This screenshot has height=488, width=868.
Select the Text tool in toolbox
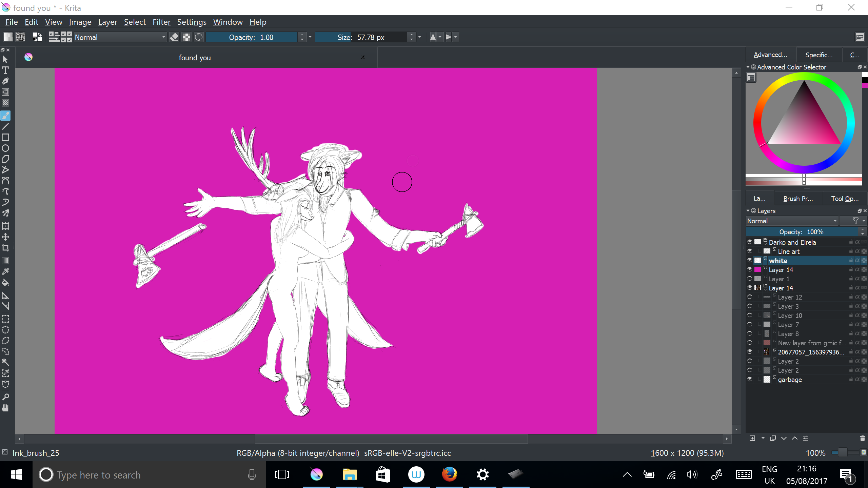[5, 70]
